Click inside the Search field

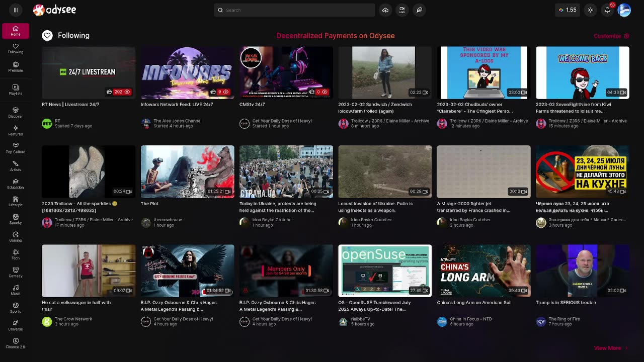click(294, 10)
